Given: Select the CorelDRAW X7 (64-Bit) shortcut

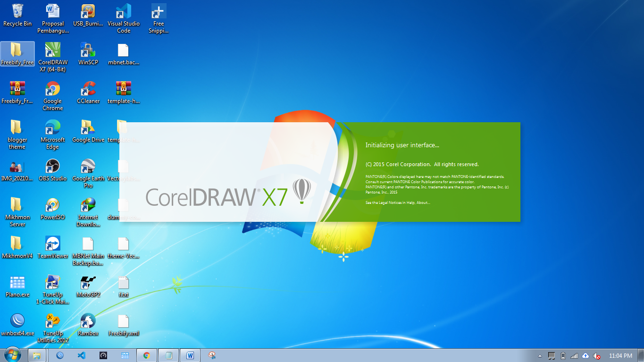Looking at the screenshot, I should pos(52,57).
